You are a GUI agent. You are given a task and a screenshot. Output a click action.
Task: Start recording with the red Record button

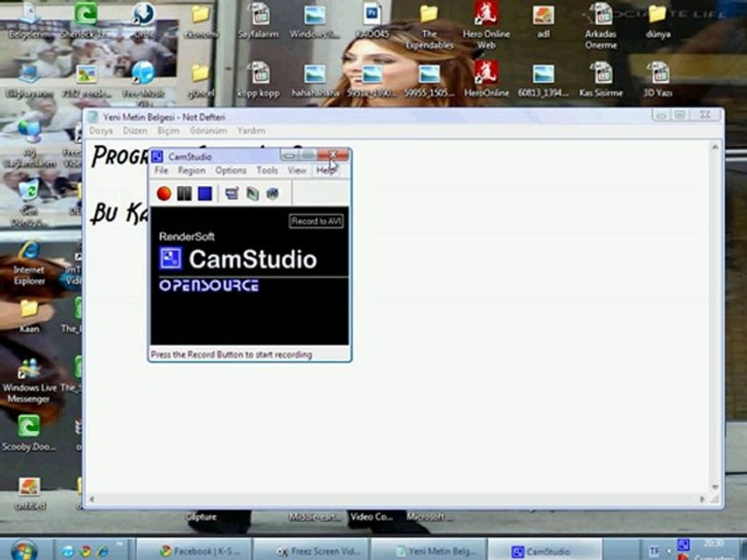[x=164, y=194]
